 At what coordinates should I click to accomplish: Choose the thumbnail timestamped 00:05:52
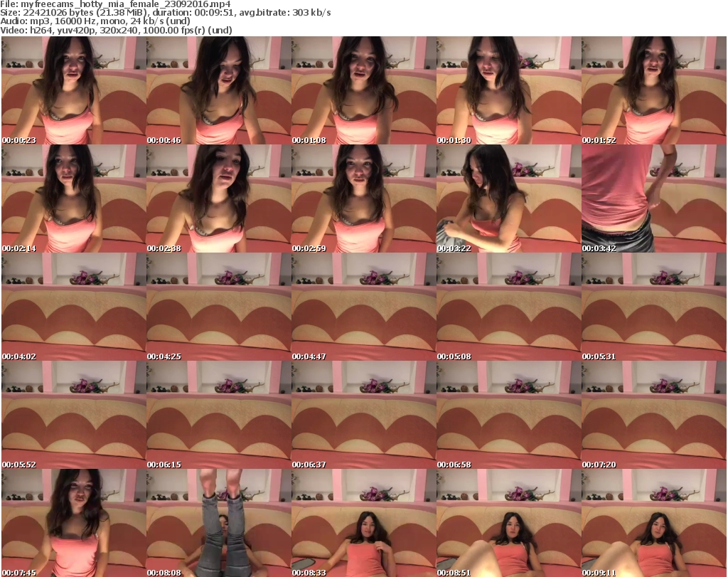74,415
